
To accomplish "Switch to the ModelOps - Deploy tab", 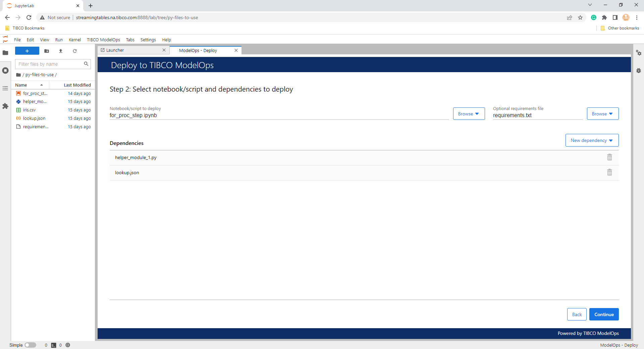I will tap(206, 50).
